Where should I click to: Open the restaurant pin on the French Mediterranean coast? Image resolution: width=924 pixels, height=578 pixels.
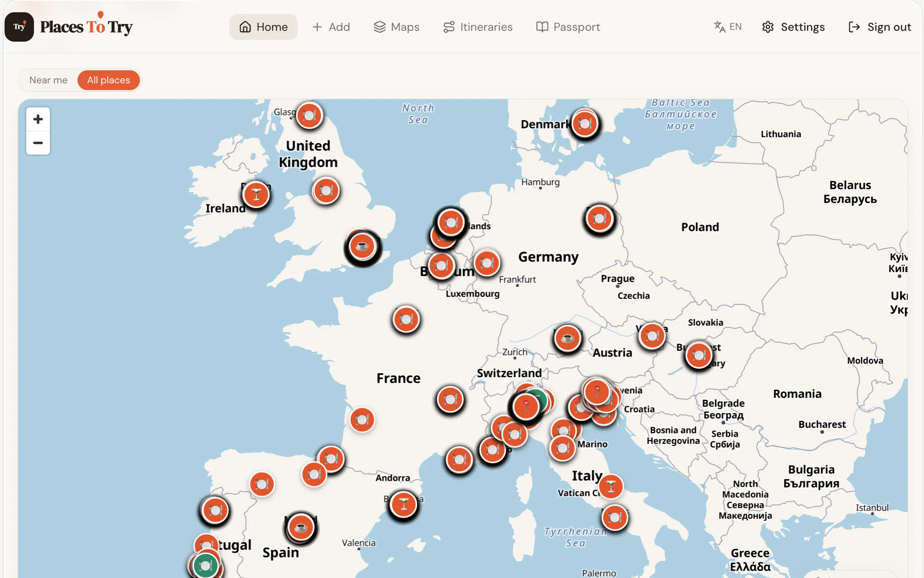point(459,460)
